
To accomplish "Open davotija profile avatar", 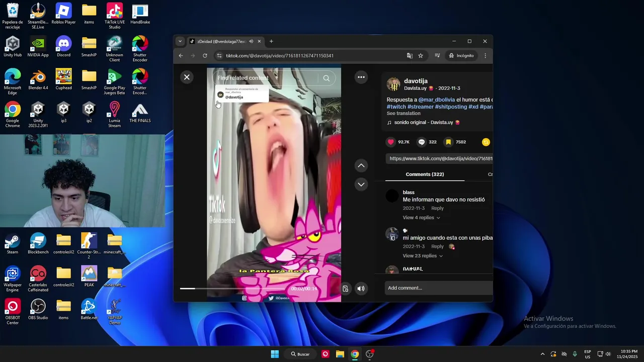I will [393, 84].
